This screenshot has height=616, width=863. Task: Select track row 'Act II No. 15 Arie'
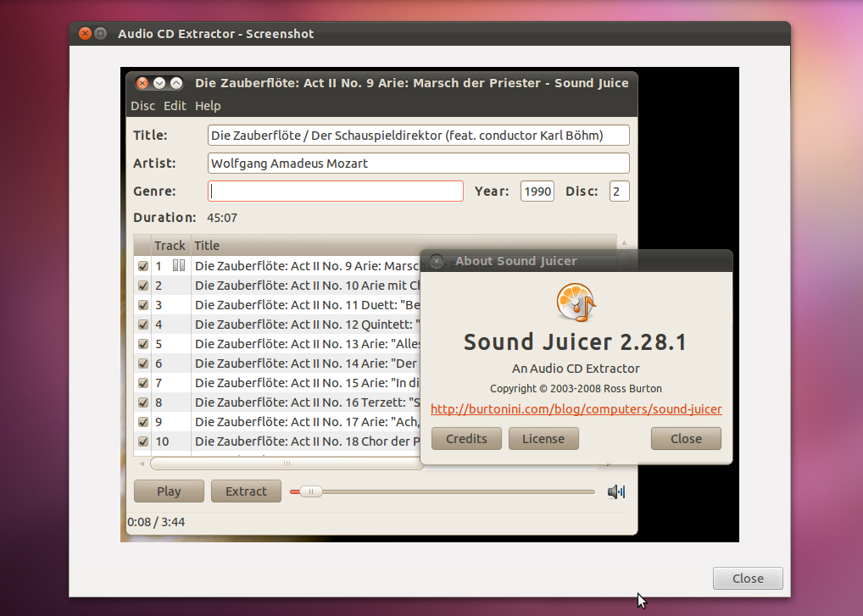pyautogui.click(x=277, y=383)
